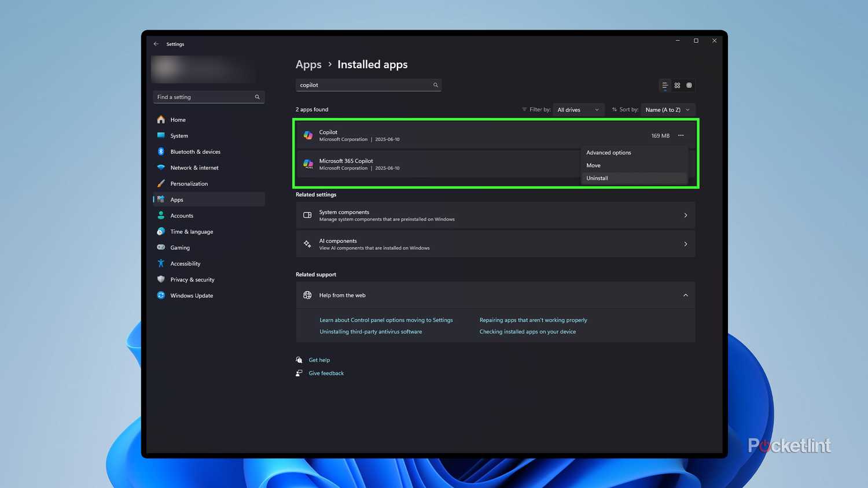Switch to grid view layout icon
The image size is (868, 488).
click(677, 85)
